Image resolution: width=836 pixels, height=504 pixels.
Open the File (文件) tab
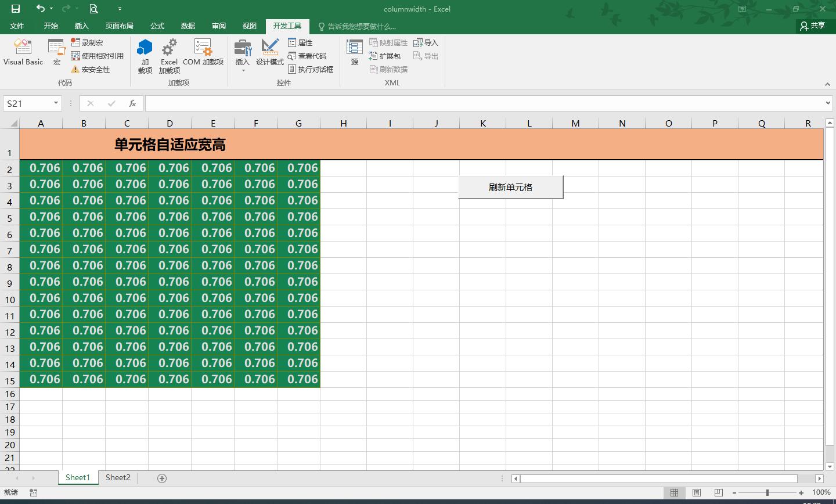coord(17,26)
